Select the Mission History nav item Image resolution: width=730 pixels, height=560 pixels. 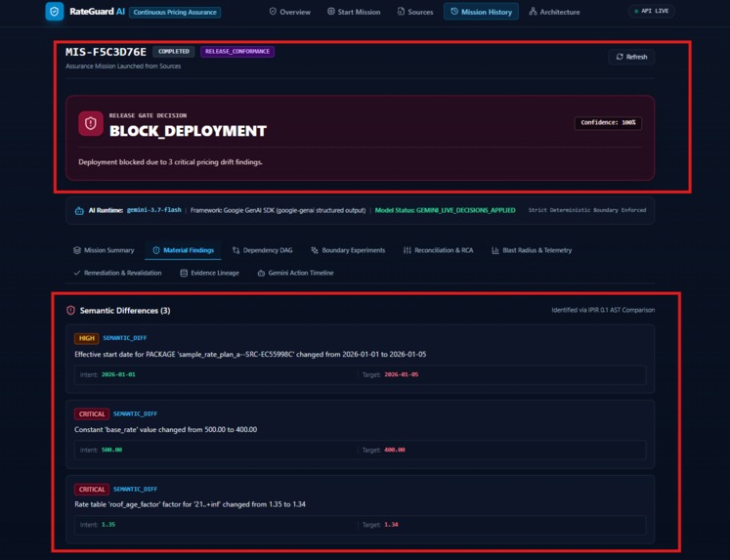(481, 12)
